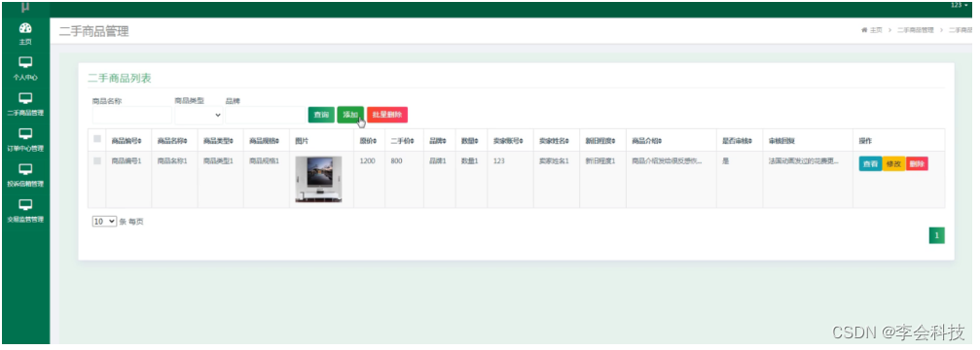Click the 二手商品列表 panel heading

(x=120, y=79)
